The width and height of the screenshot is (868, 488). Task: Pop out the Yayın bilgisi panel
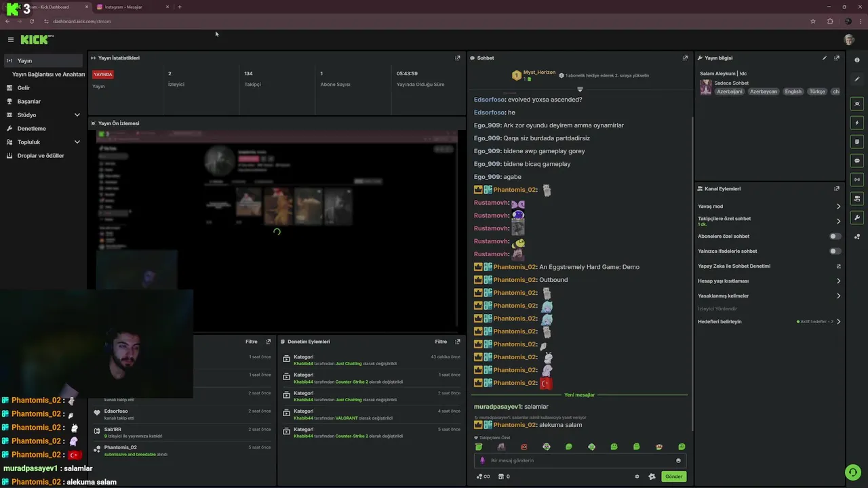pos(837,58)
